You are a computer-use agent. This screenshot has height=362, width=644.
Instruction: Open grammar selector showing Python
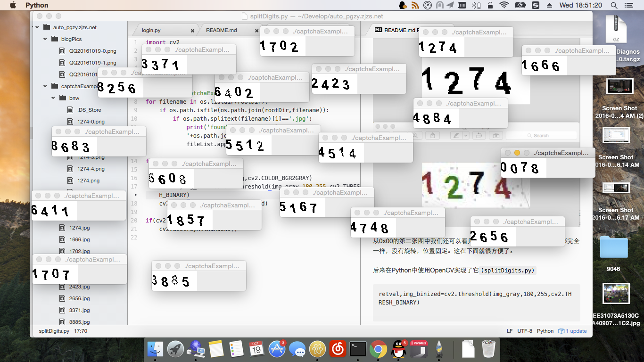tap(545, 331)
